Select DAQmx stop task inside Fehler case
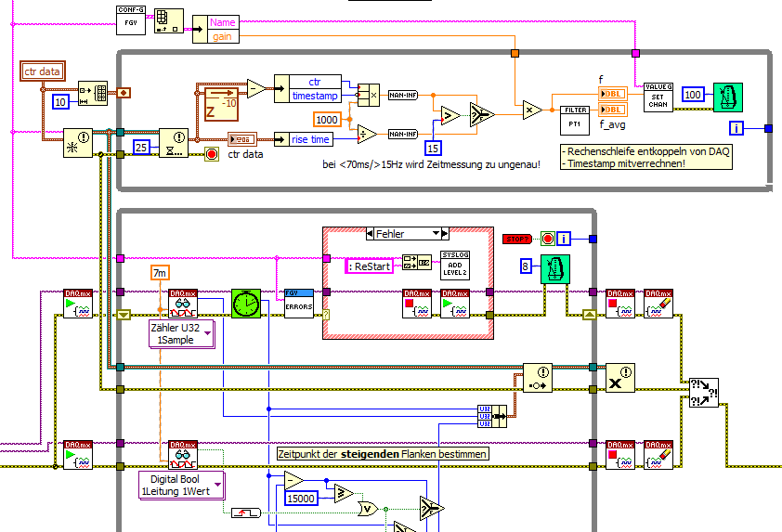The height and width of the screenshot is (532, 782). pos(417,304)
